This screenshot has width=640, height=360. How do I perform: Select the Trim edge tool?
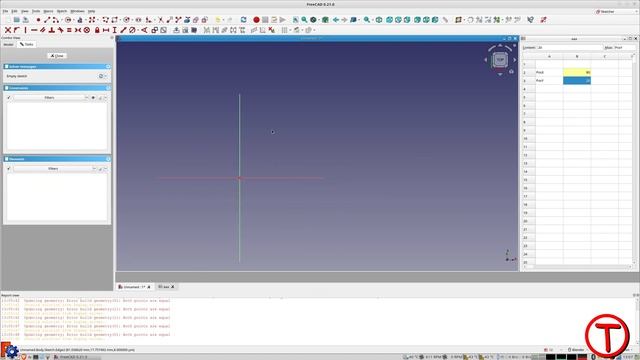pos(161,20)
